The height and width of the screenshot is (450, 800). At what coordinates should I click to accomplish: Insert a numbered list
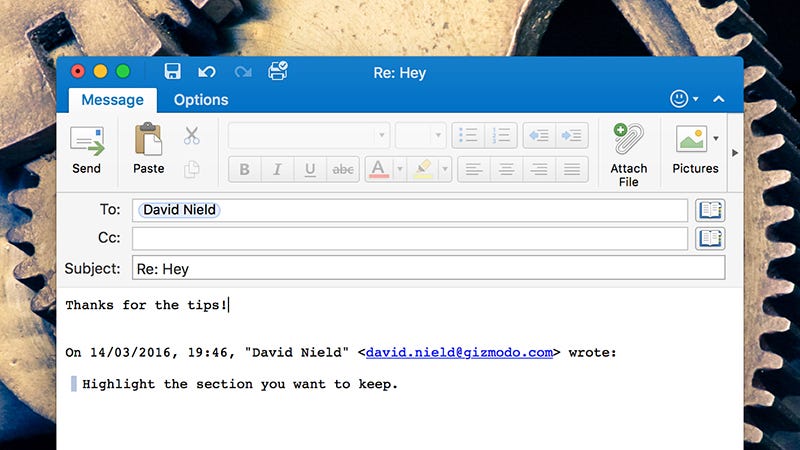pos(501,135)
